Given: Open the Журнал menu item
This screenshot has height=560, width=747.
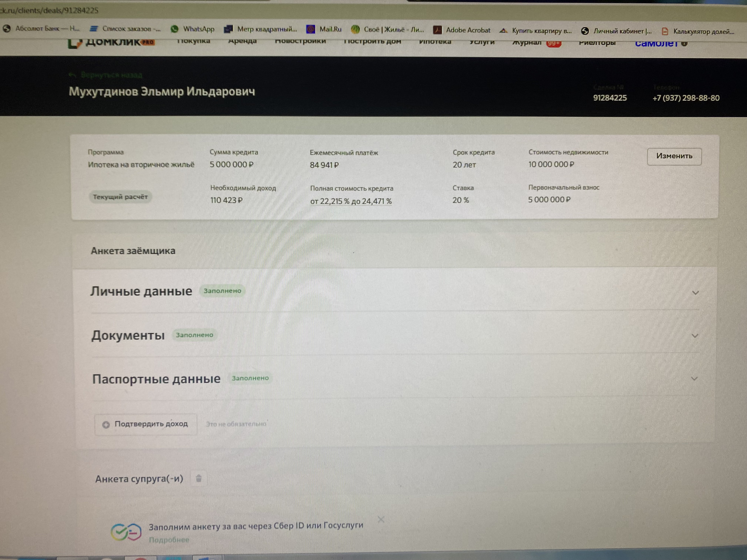Looking at the screenshot, I should (526, 42).
